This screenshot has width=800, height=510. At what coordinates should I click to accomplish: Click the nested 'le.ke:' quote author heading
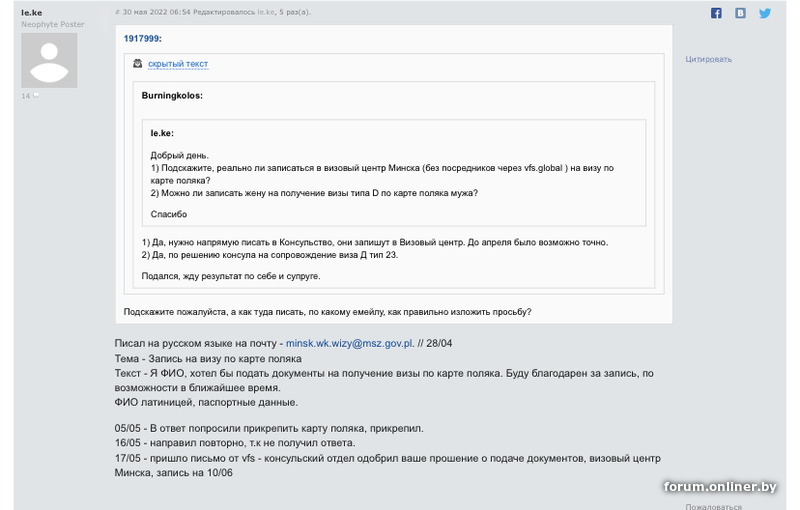point(162,132)
